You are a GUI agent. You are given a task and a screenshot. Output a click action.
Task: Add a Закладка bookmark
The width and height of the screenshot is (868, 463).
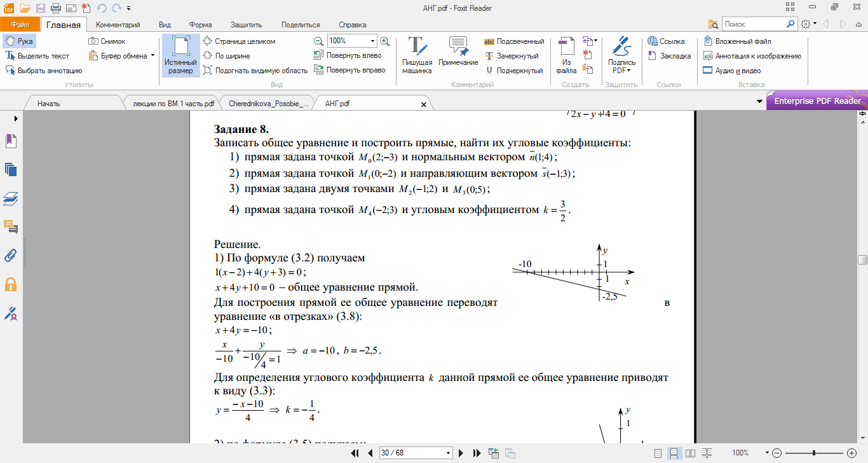(x=669, y=56)
